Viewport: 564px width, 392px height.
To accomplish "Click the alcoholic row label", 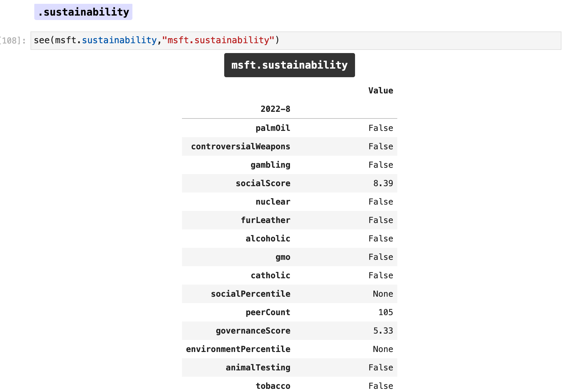I will click(268, 239).
